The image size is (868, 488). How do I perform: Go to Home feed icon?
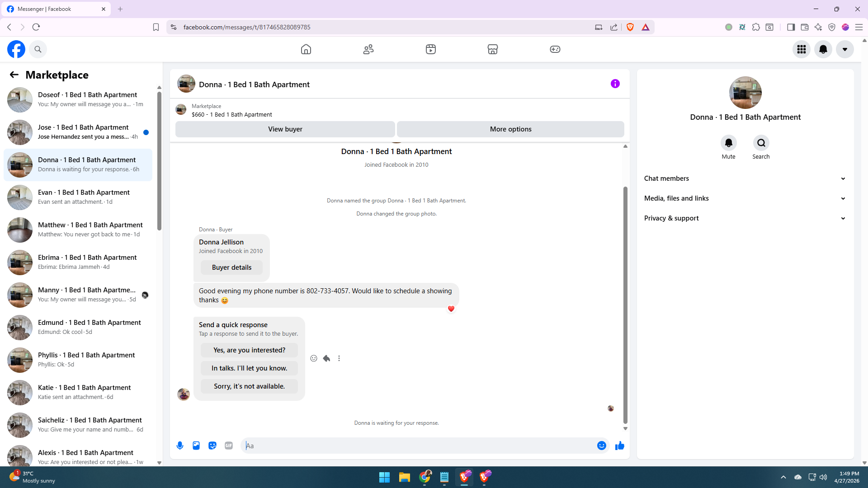point(306,49)
